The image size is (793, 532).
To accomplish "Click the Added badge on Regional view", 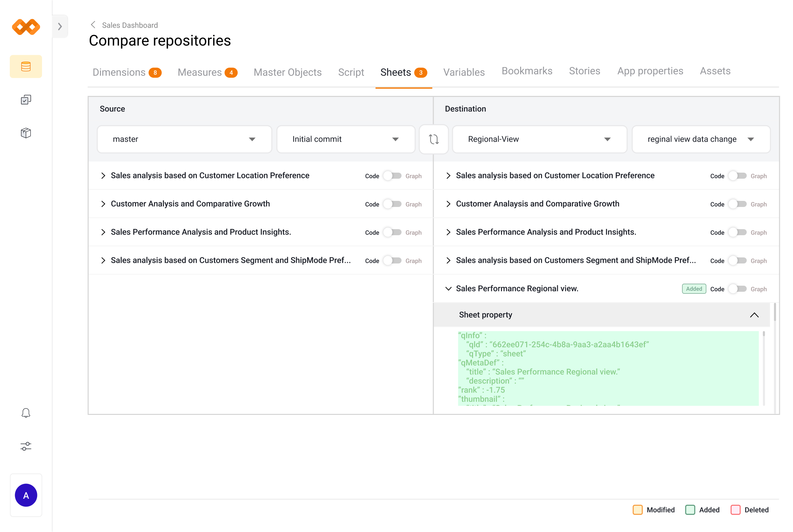I will [694, 289].
